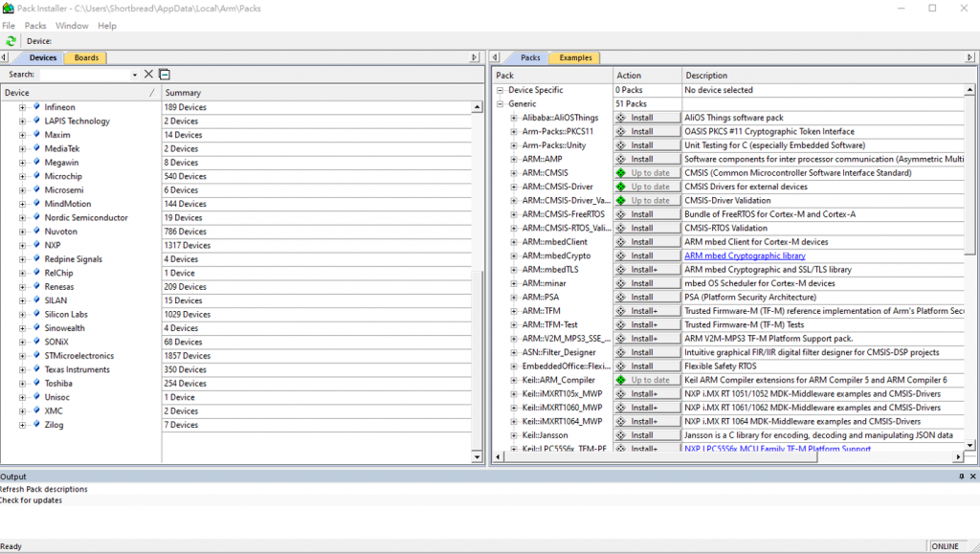
Task: Click Install for ASN::Filter_Designer pack
Action: [648, 352]
